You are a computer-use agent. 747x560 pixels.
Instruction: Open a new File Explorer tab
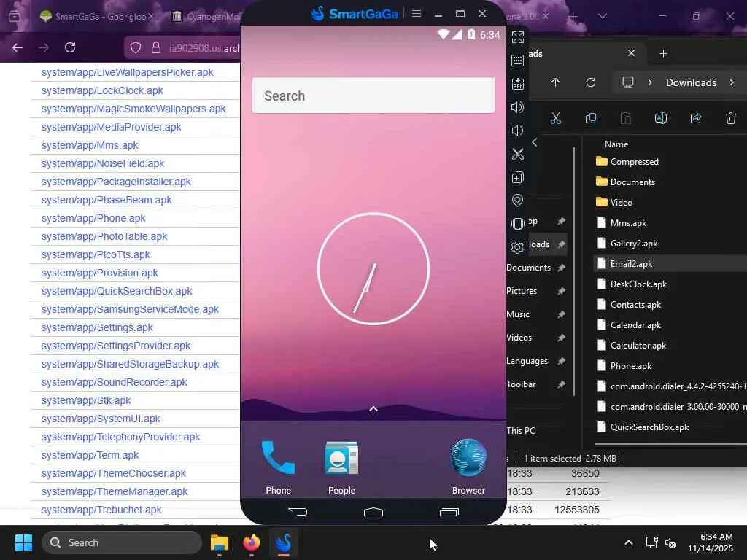tap(663, 54)
